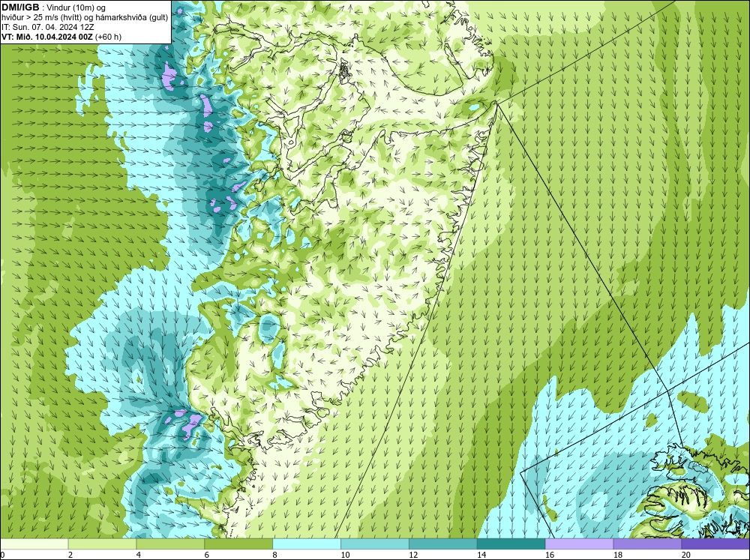The height and width of the screenshot is (560, 750).
Task: Click the 6–8 m/s dark green legend swatch
Action: (x=238, y=544)
